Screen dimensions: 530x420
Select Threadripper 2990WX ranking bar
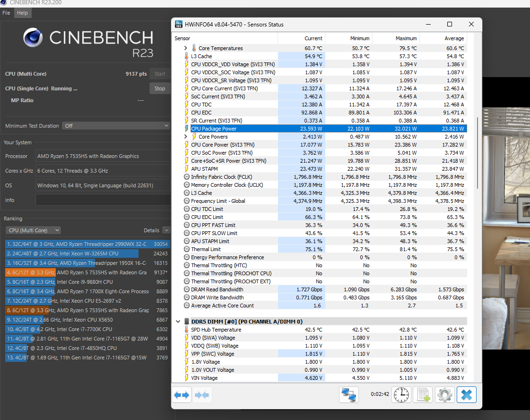coord(87,244)
